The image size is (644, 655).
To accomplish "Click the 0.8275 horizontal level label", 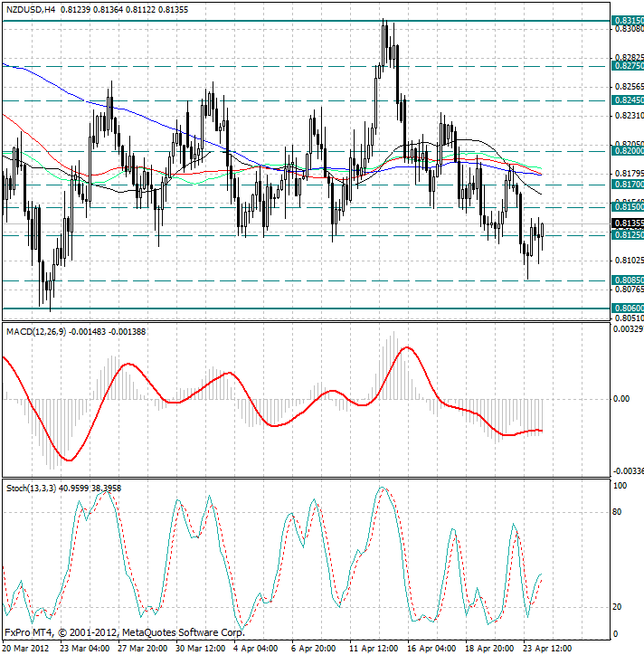I will click(x=628, y=66).
